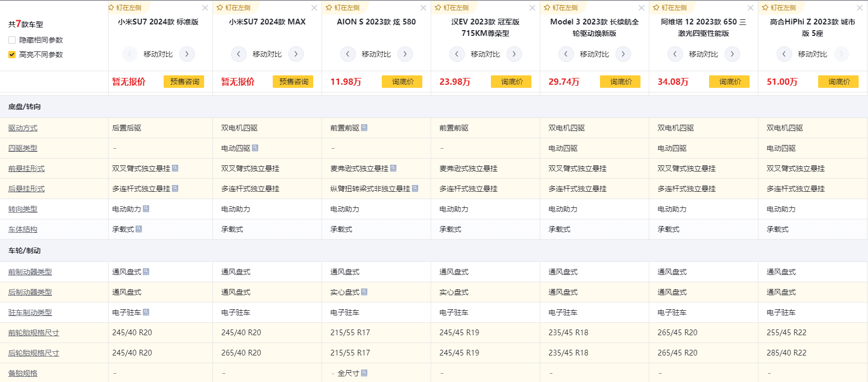Open info icon beside 全尺寸 spare tire

tap(364, 373)
